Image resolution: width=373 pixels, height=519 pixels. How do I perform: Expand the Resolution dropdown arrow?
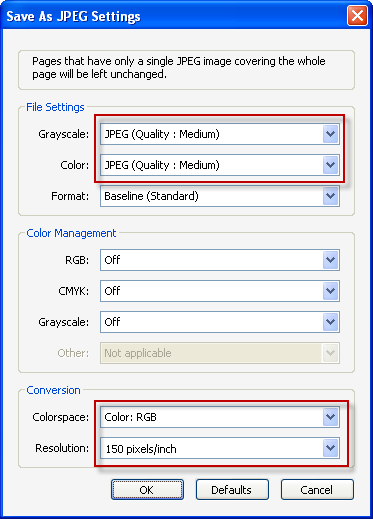point(330,448)
